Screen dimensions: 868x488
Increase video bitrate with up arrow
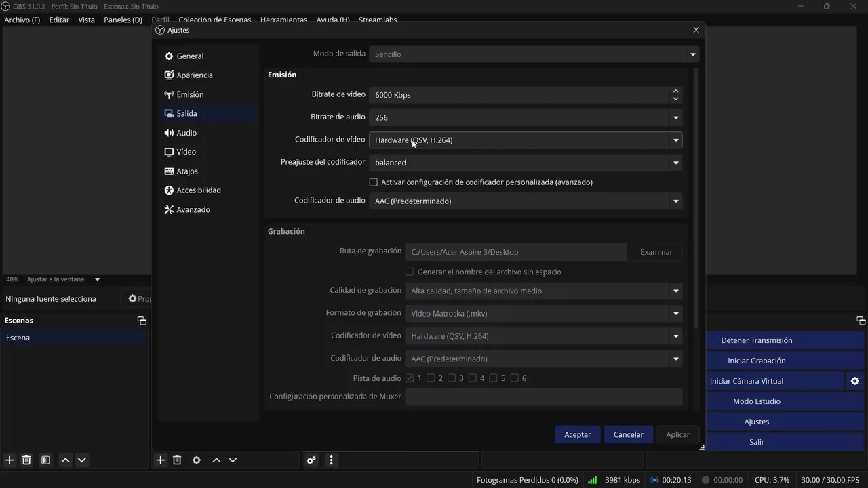(675, 91)
